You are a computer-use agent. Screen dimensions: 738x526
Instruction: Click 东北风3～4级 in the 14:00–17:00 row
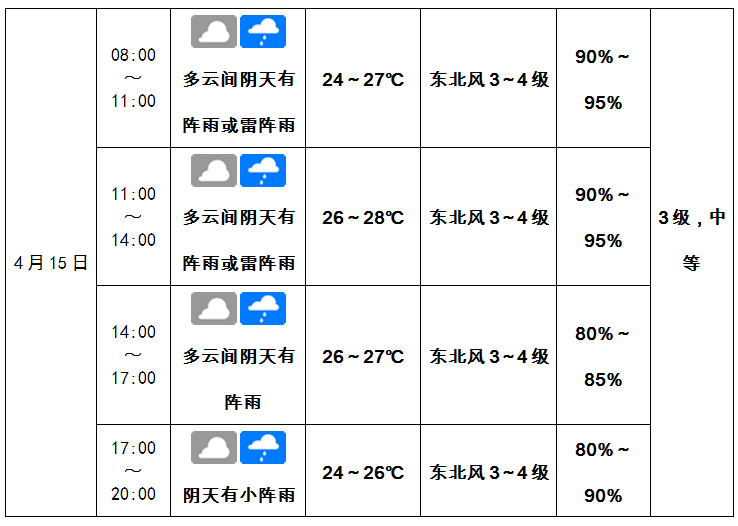(489, 356)
